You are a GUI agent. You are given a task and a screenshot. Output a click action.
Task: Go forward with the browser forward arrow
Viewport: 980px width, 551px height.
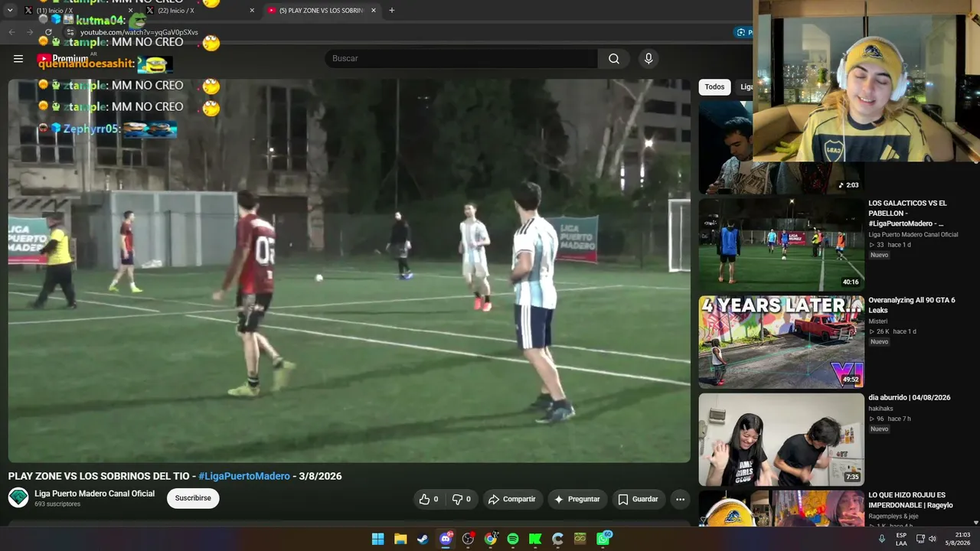(30, 32)
